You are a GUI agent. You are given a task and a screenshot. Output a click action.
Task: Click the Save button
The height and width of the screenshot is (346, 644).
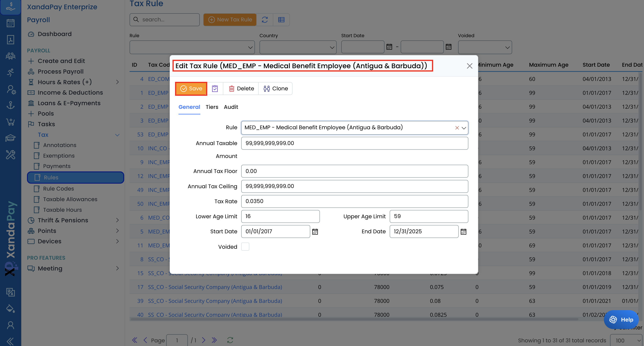click(191, 88)
